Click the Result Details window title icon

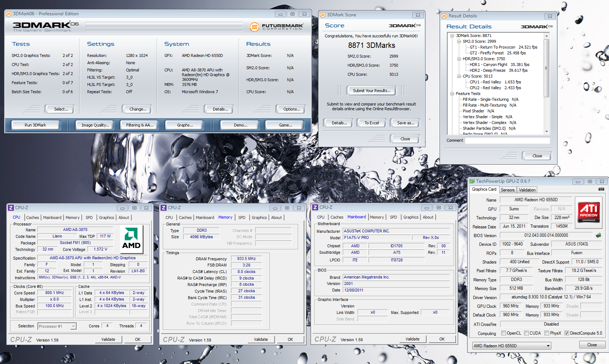click(x=444, y=16)
